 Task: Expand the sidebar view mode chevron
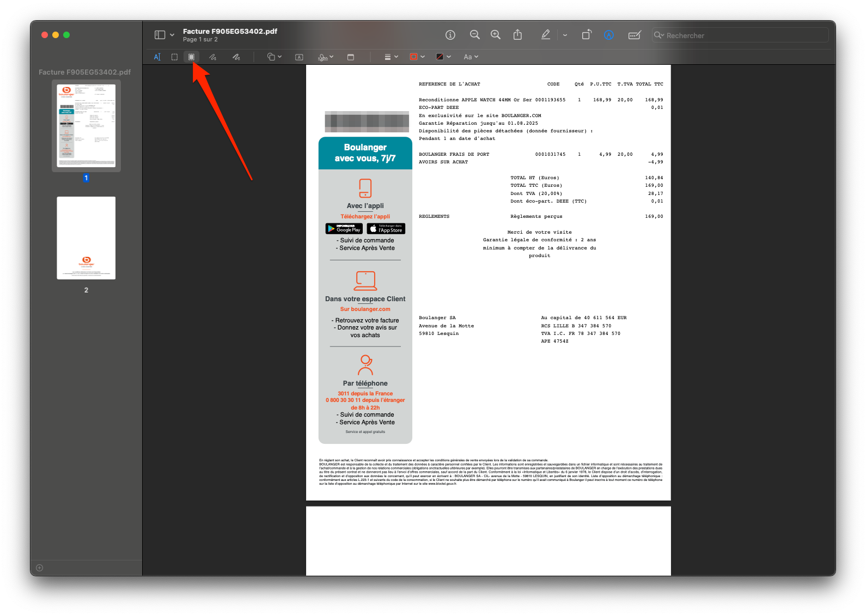[172, 35]
